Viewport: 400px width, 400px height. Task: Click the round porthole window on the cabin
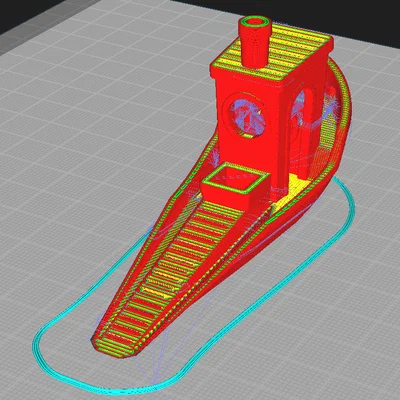[x=247, y=116]
